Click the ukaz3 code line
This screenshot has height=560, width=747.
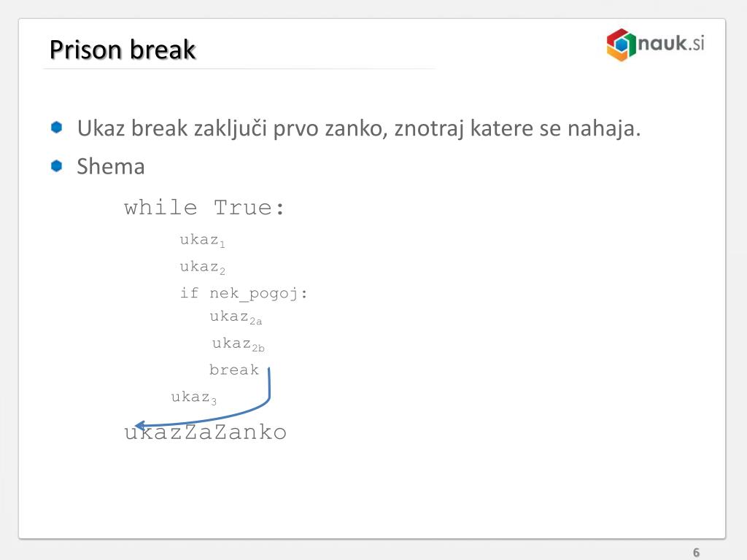(193, 397)
